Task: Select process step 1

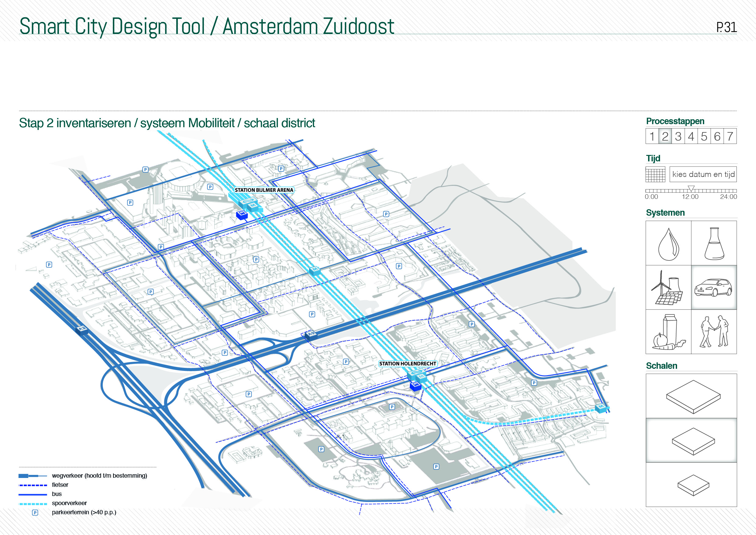Action: [652, 136]
